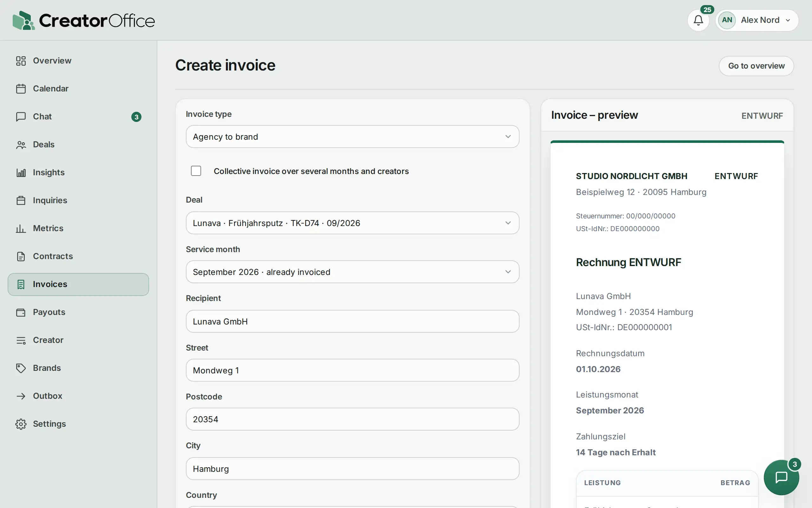The height and width of the screenshot is (508, 812).
Task: Open the floating chat bubble button
Action: (781, 477)
